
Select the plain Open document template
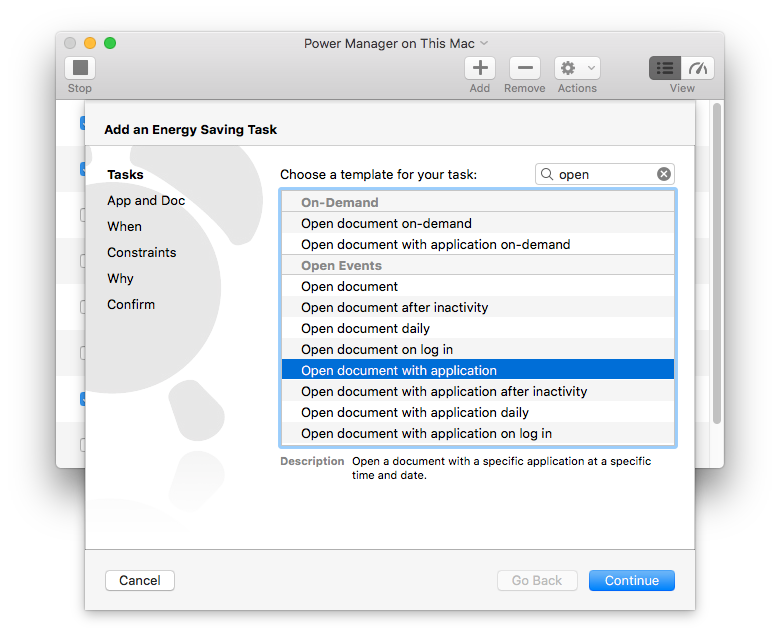click(x=478, y=286)
